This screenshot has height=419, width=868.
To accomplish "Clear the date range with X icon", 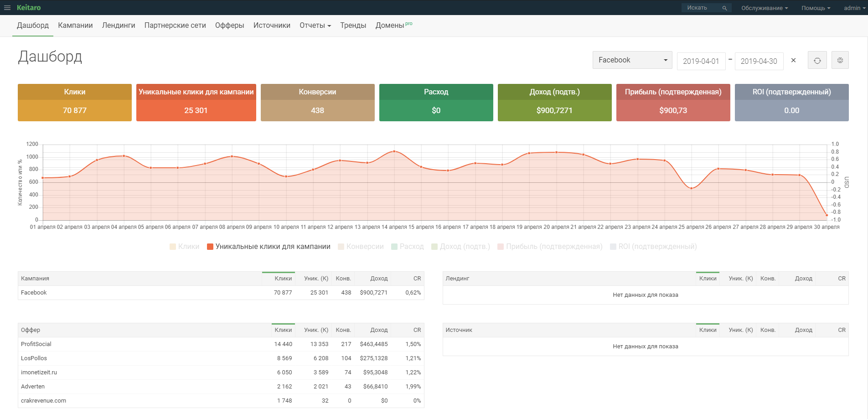I will [x=793, y=60].
